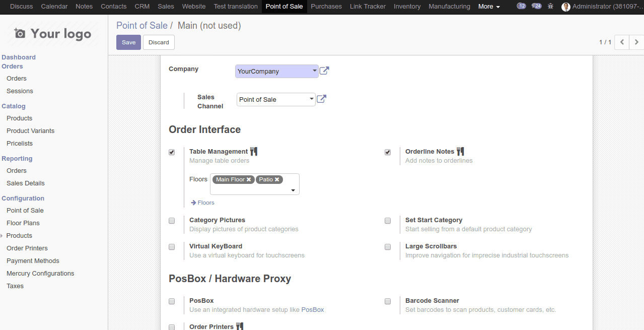Open the Floors internal link arrow icon
Viewport: 644px width, 330px height.
pos(193,203)
